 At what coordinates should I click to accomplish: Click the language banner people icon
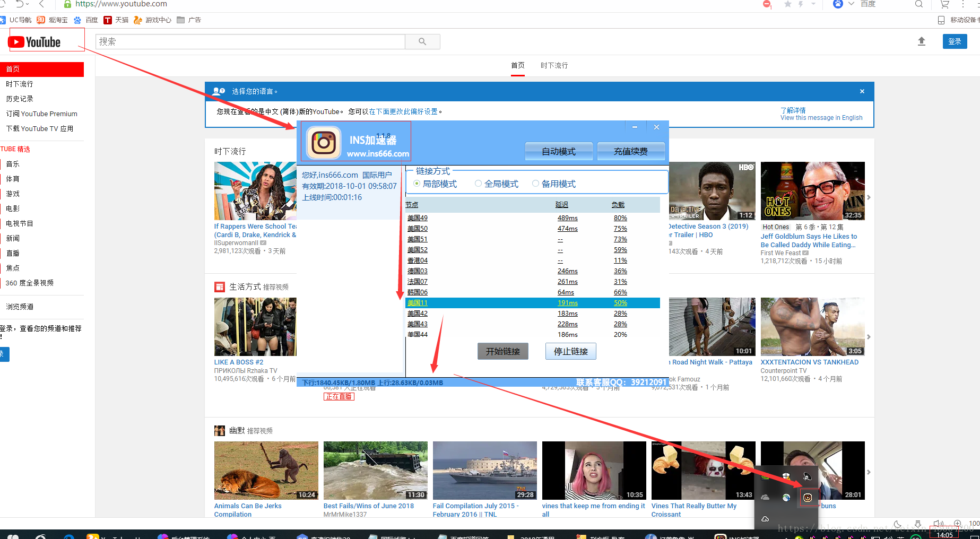(x=218, y=91)
